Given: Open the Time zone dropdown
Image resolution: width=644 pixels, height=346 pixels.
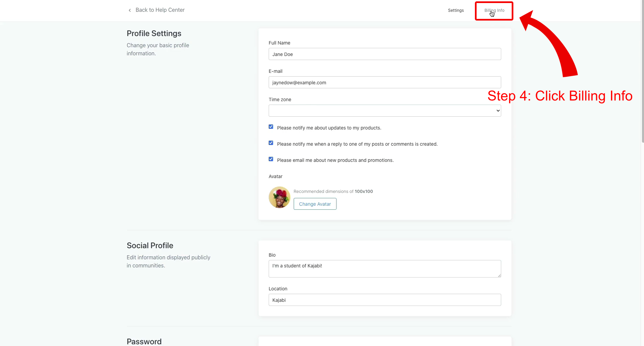Looking at the screenshot, I should (385, 111).
